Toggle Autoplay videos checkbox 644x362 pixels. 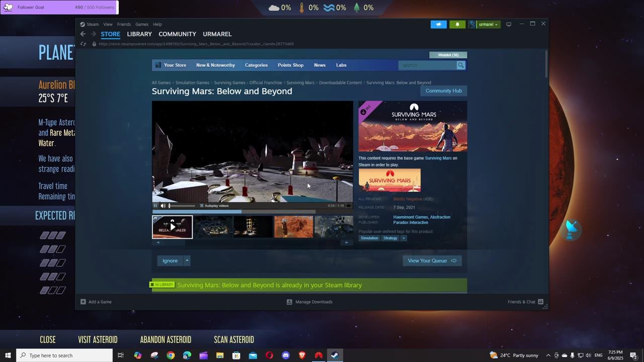(x=202, y=206)
